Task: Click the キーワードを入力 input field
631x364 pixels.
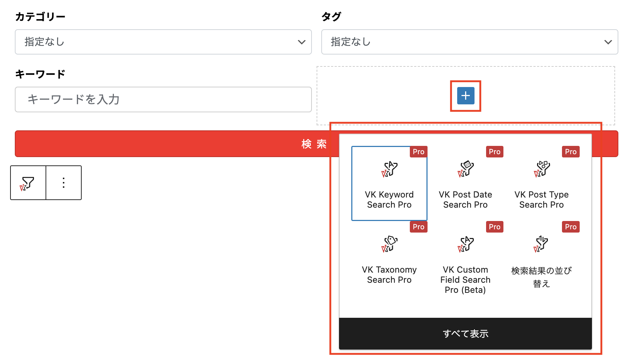Action: tap(163, 99)
